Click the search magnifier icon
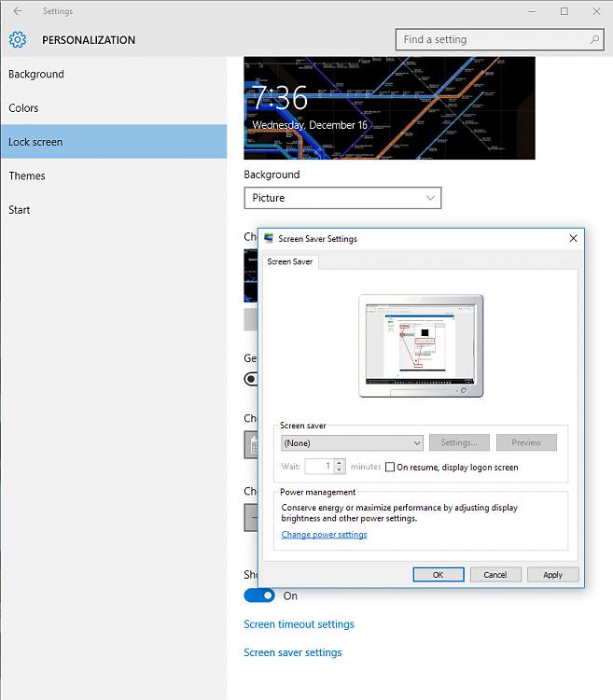The image size is (613, 700). pos(594,40)
